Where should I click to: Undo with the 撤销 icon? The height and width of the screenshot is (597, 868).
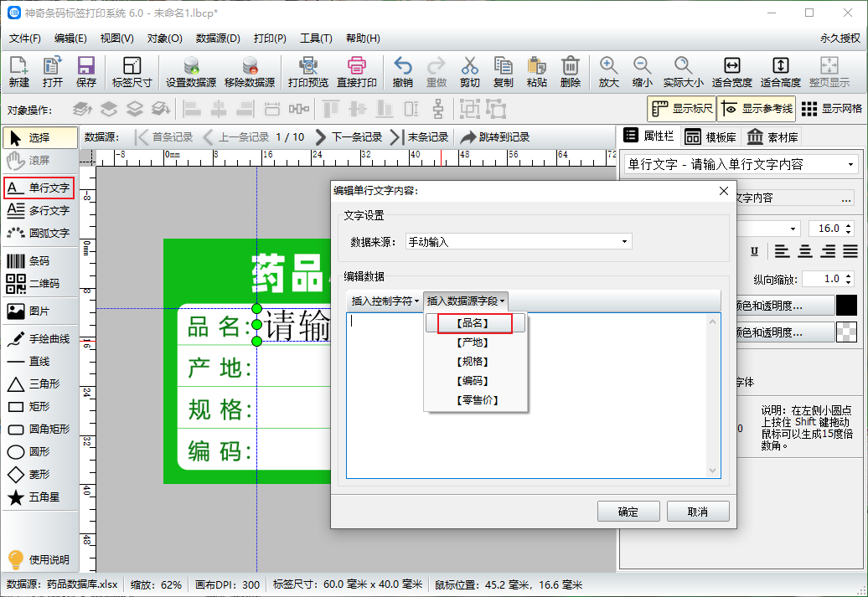(402, 72)
